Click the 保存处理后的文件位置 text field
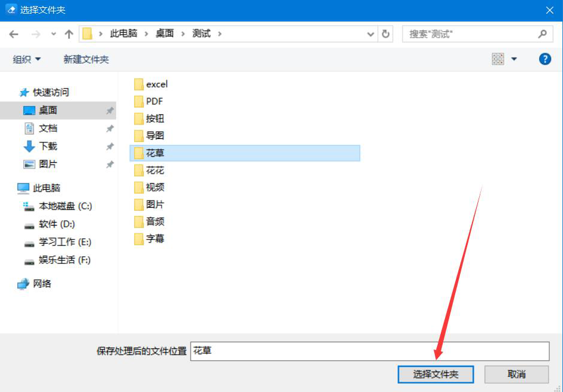Viewport: 563px width, 392px height. tap(370, 351)
